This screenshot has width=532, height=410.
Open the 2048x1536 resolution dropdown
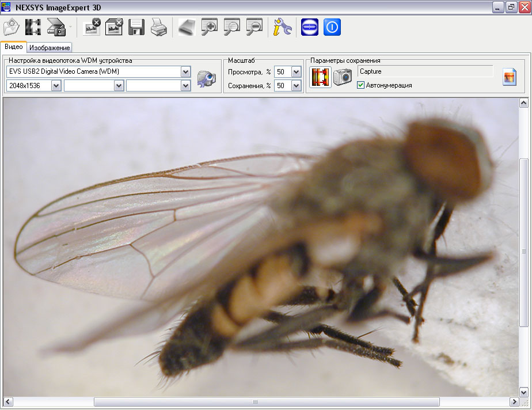pyautogui.click(x=56, y=86)
